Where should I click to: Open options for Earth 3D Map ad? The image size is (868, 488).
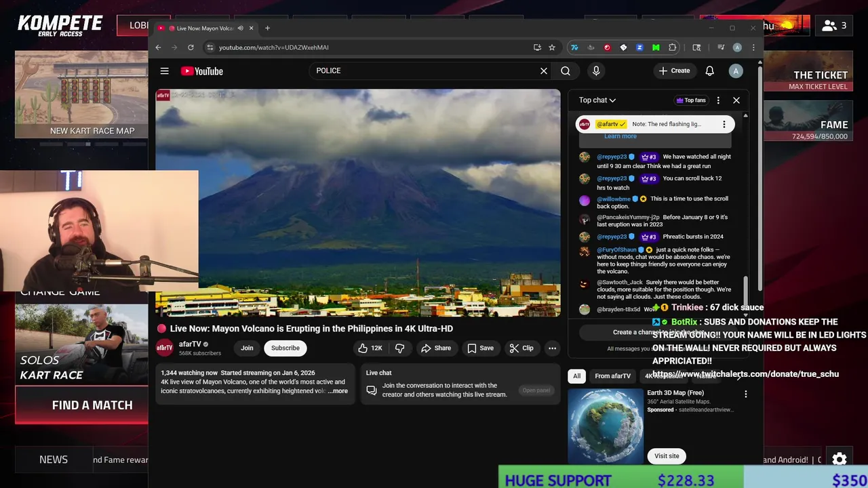coord(745,394)
